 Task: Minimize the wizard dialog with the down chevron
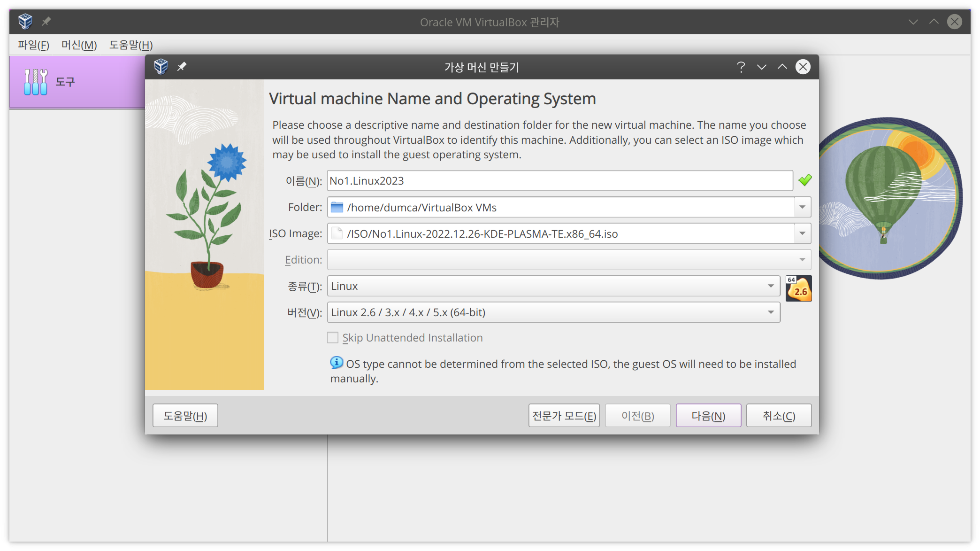tap(762, 67)
